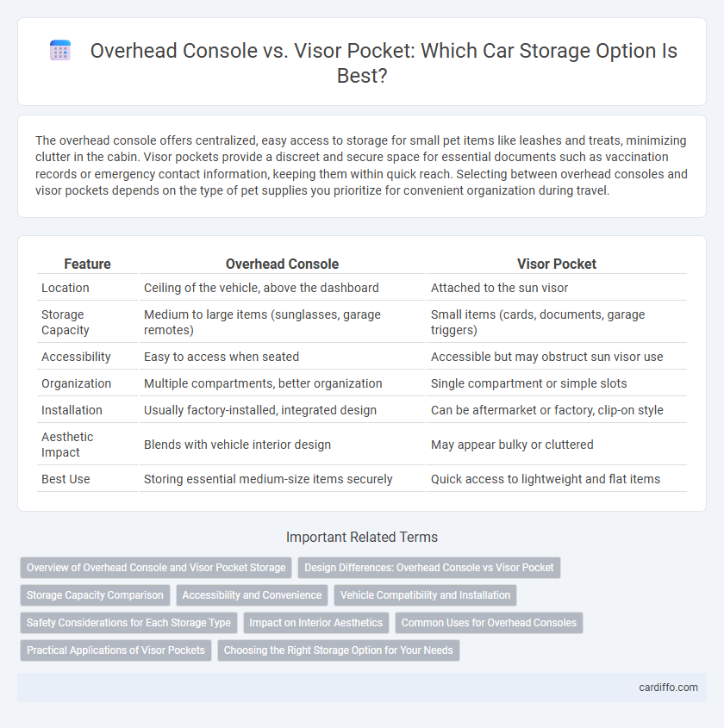The height and width of the screenshot is (728, 724).
Task: Click the 'Visor Pocket' column header
Action: click(x=556, y=264)
